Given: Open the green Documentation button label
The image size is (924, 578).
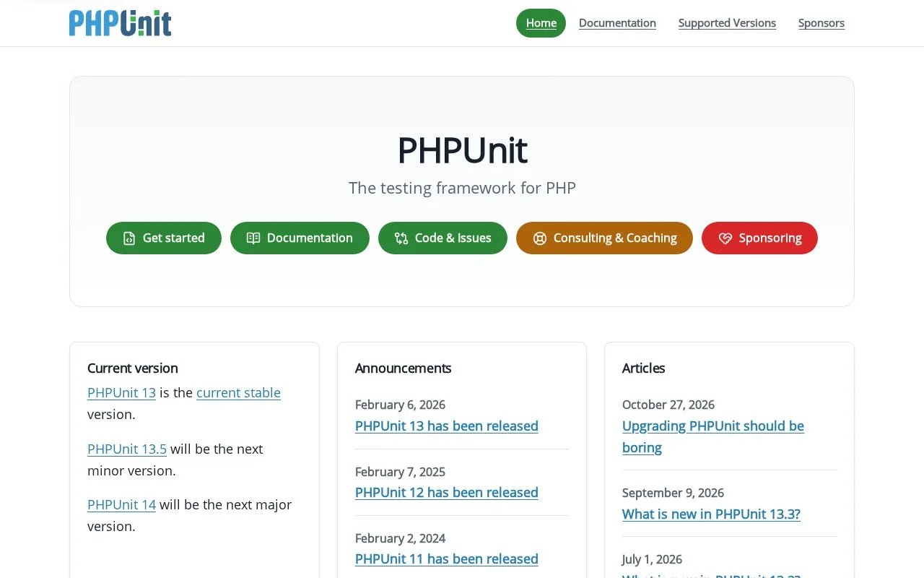Looking at the screenshot, I should [310, 238].
